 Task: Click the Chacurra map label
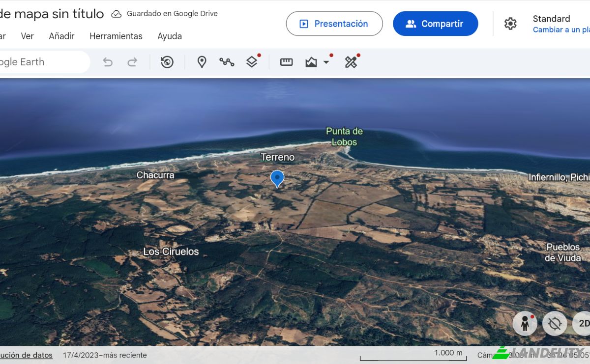pyautogui.click(x=155, y=175)
